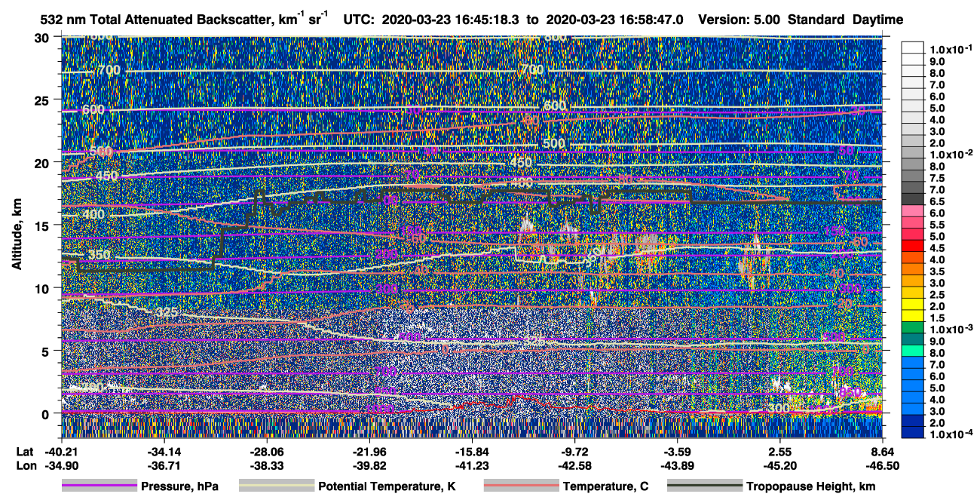Click longitude value -38.33
The image size is (980, 503).
(x=267, y=465)
